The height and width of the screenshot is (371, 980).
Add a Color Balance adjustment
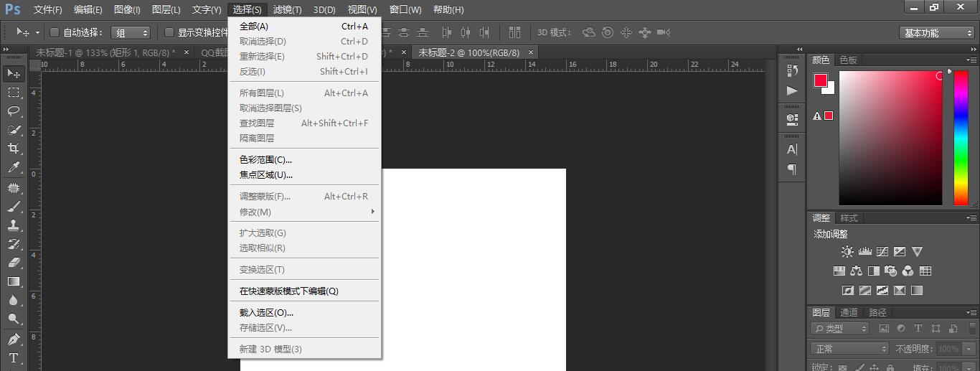(856, 271)
